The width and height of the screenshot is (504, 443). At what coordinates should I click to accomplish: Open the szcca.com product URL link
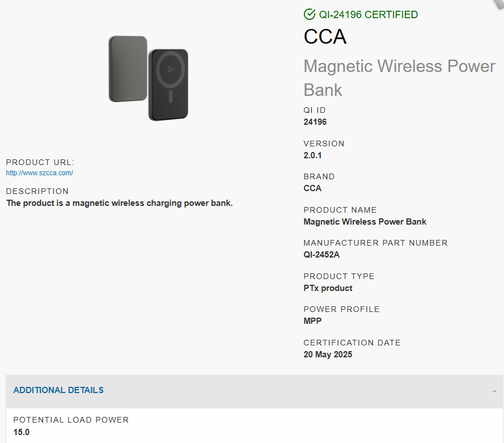tap(40, 173)
